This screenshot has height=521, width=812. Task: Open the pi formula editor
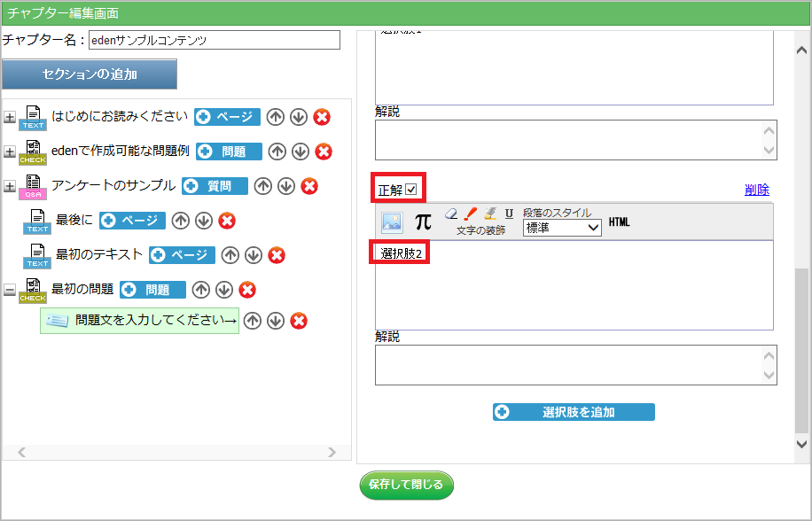pyautogui.click(x=423, y=222)
